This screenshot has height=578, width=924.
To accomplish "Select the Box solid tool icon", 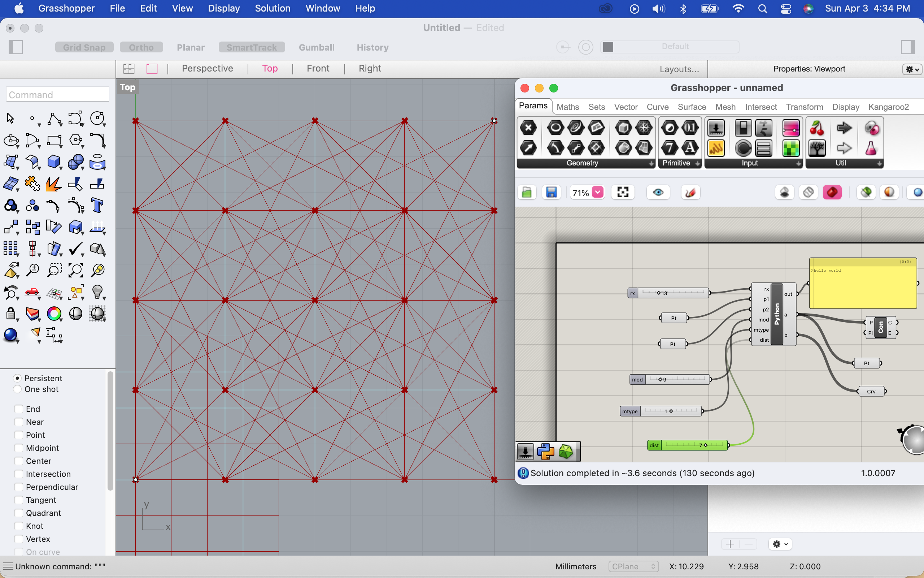I will [54, 162].
